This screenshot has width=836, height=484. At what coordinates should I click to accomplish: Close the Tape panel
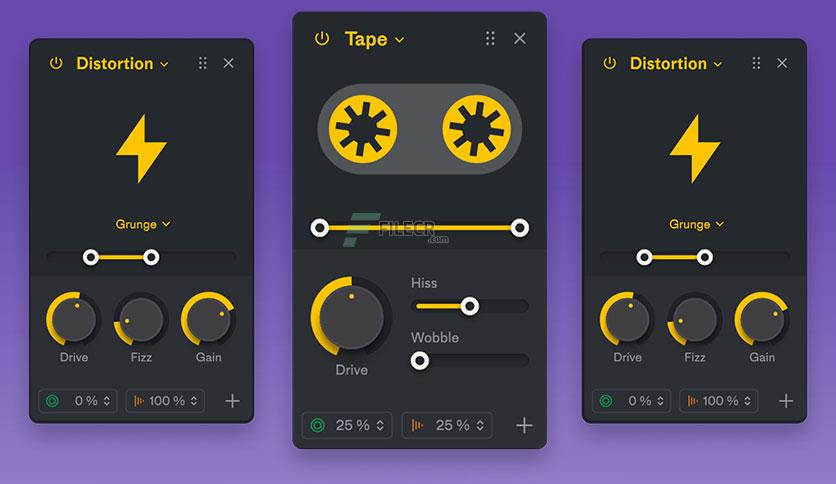pos(520,38)
